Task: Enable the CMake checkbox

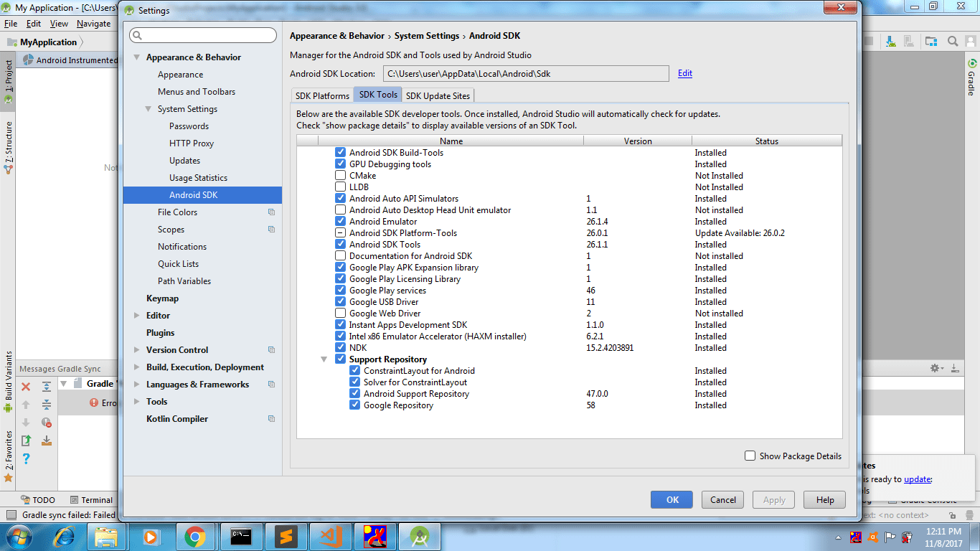Action: pyautogui.click(x=341, y=176)
